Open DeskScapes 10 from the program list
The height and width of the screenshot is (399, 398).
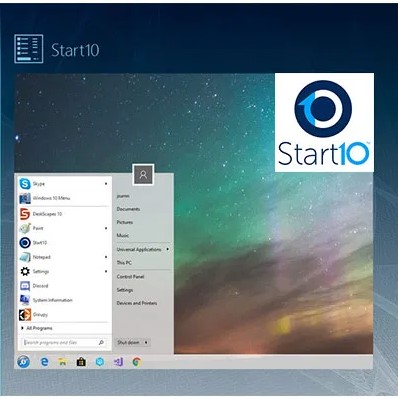point(63,214)
